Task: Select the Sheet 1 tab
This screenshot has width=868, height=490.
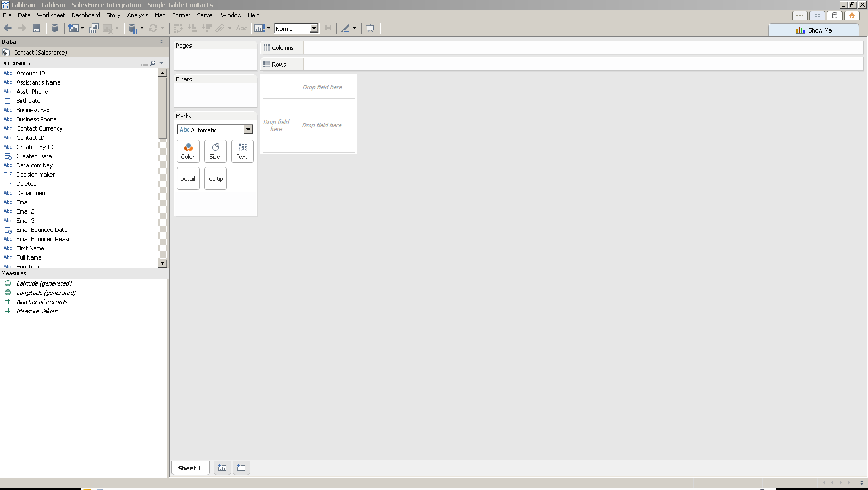Action: point(190,468)
